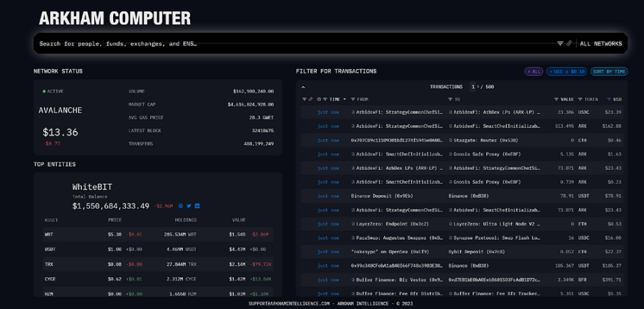Click the transactions page number field
The width and height of the screenshot is (644, 309).
click(x=473, y=87)
